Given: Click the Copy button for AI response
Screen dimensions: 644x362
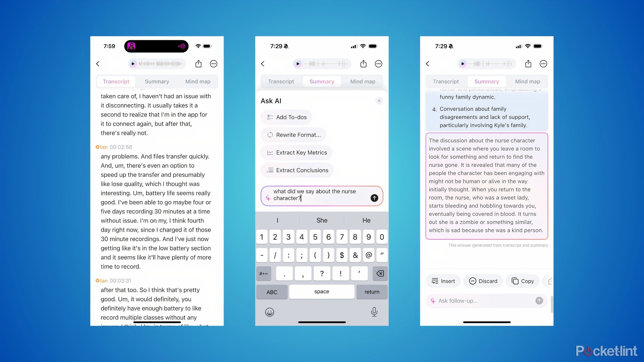Looking at the screenshot, I should pyautogui.click(x=523, y=281).
